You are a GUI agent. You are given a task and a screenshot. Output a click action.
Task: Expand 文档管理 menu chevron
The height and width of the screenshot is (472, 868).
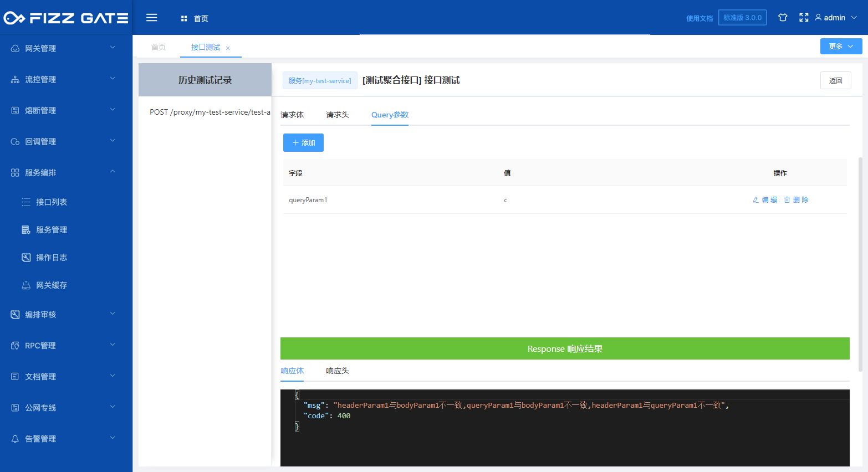click(x=113, y=376)
